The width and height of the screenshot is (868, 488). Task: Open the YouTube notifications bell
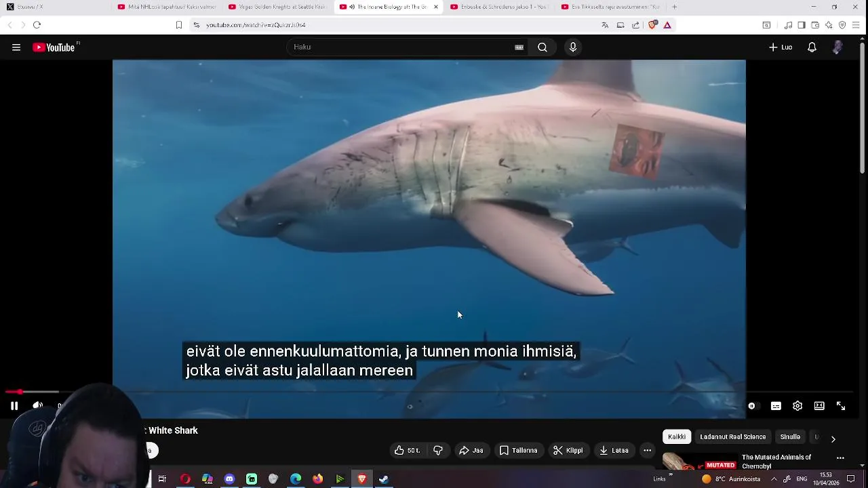click(812, 47)
